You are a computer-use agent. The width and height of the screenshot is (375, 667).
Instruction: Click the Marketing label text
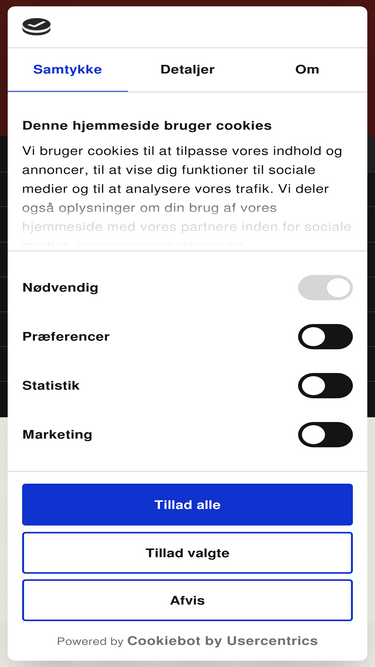57,435
